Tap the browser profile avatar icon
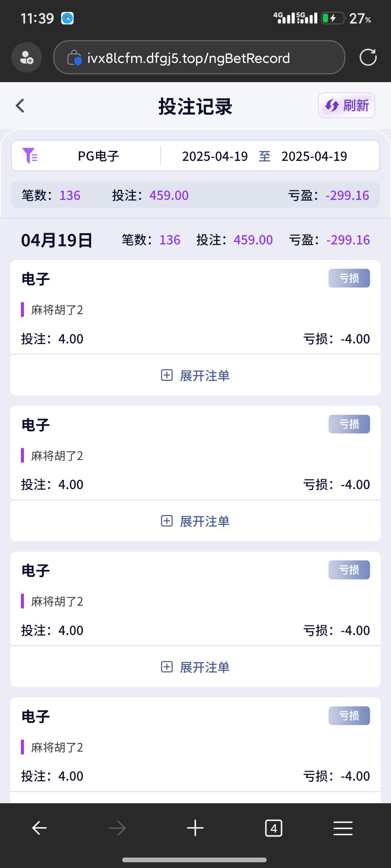Image resolution: width=391 pixels, height=868 pixels. 26,58
